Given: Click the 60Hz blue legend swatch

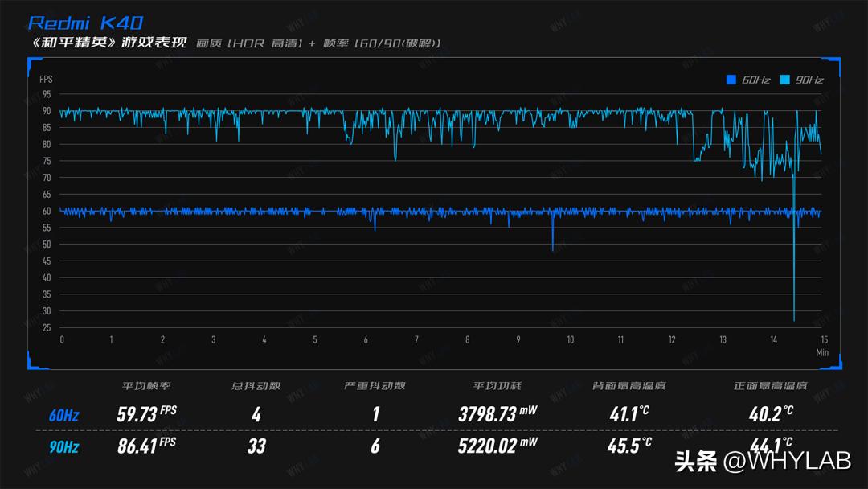Looking at the screenshot, I should pos(731,80).
